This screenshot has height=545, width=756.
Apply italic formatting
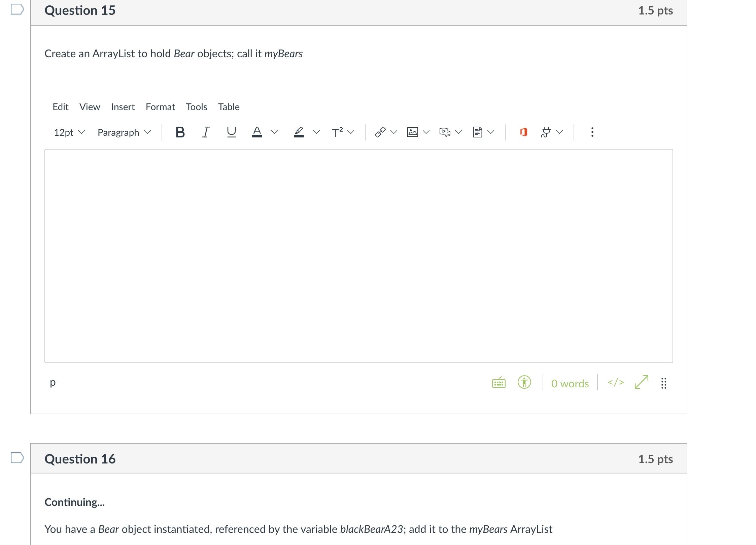(206, 132)
